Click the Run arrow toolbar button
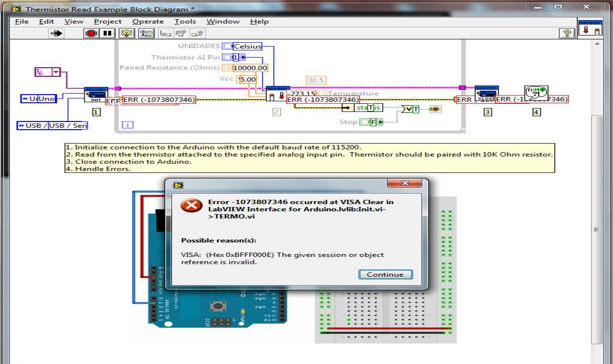This screenshot has width=613, height=364. tap(57, 33)
